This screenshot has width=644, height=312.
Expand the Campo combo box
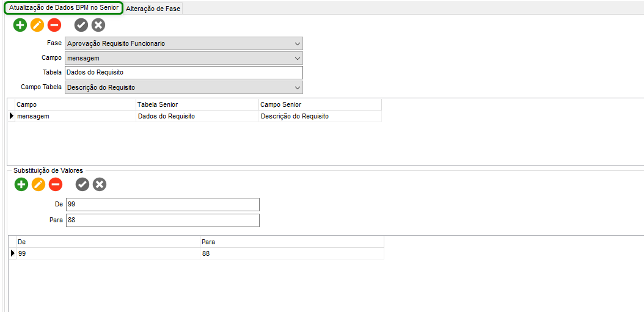(x=298, y=58)
